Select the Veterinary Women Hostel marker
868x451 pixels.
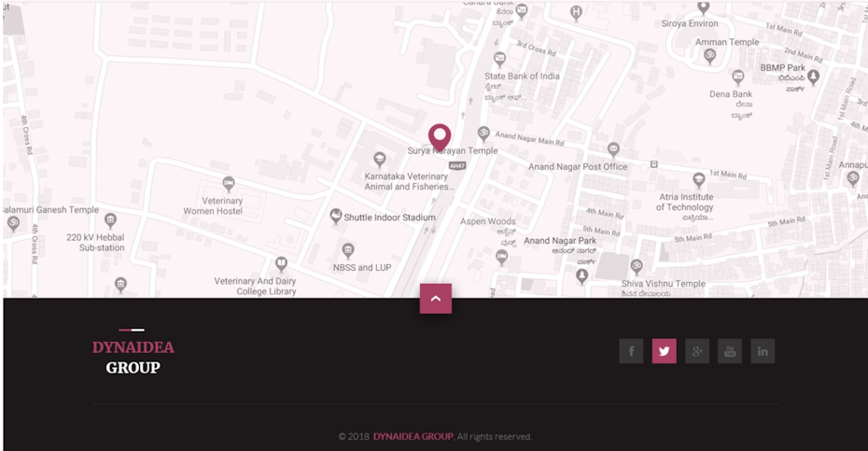[x=229, y=183]
